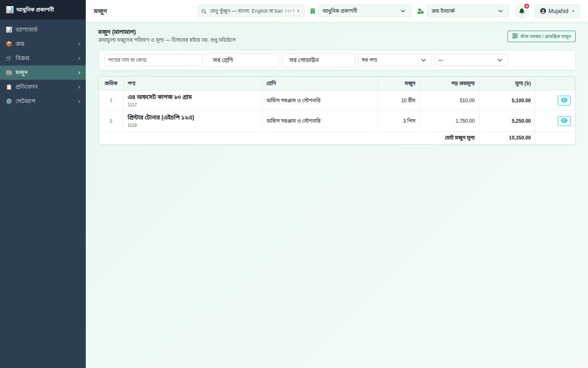Click product name এ৪ অফসেট কাগজ ৮০ গ্রাম

point(160,97)
